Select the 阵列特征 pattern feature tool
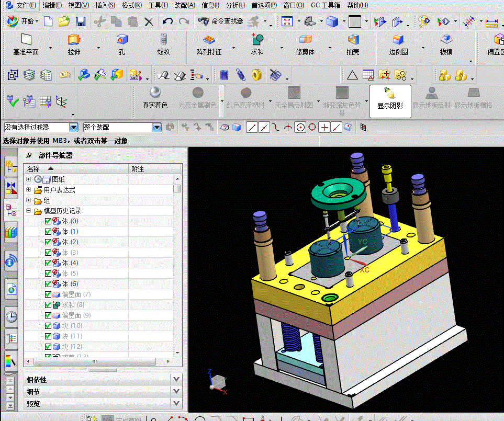Viewport: 504px width, 421px height. point(209,44)
